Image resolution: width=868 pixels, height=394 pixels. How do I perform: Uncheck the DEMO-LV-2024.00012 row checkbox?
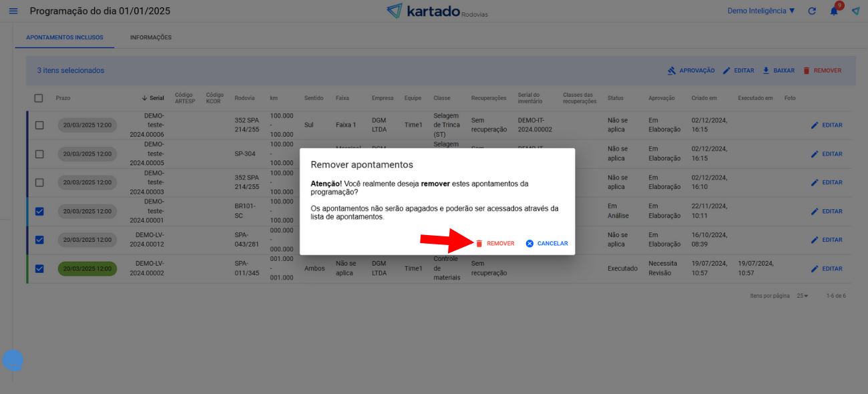tap(39, 240)
